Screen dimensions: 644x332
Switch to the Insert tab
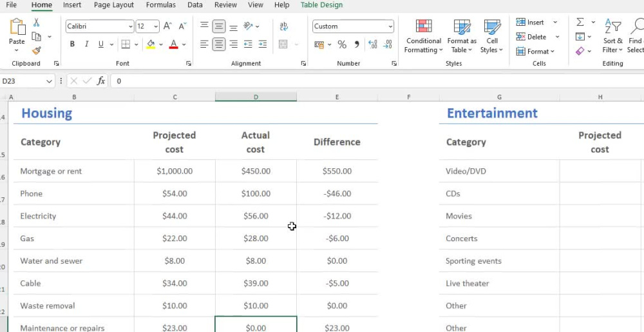72,5
